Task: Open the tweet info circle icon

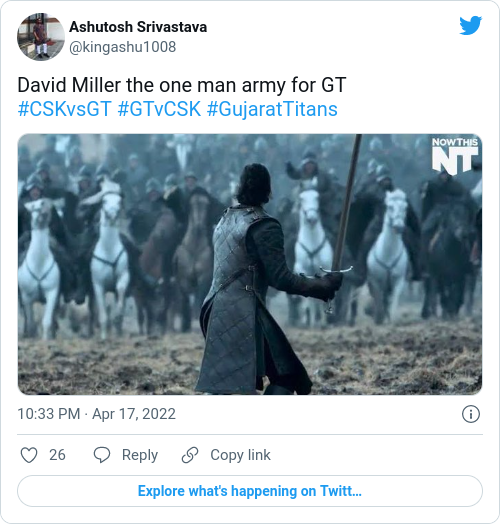Action: point(471,414)
